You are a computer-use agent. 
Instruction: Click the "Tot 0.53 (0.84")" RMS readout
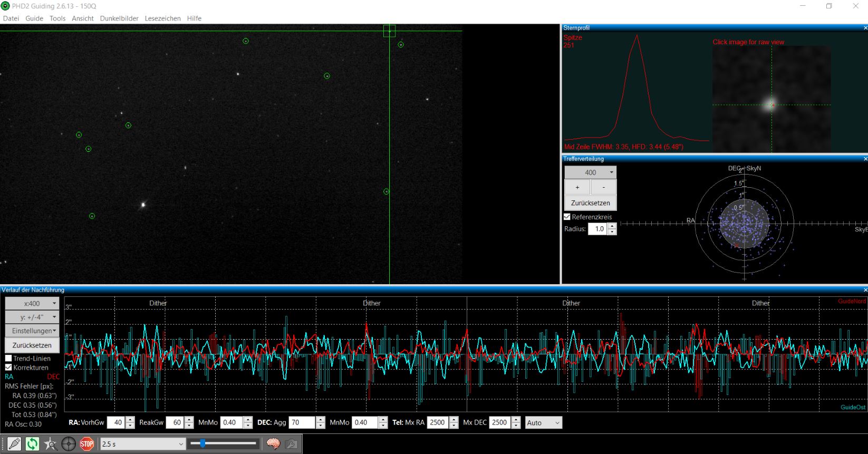click(34, 415)
